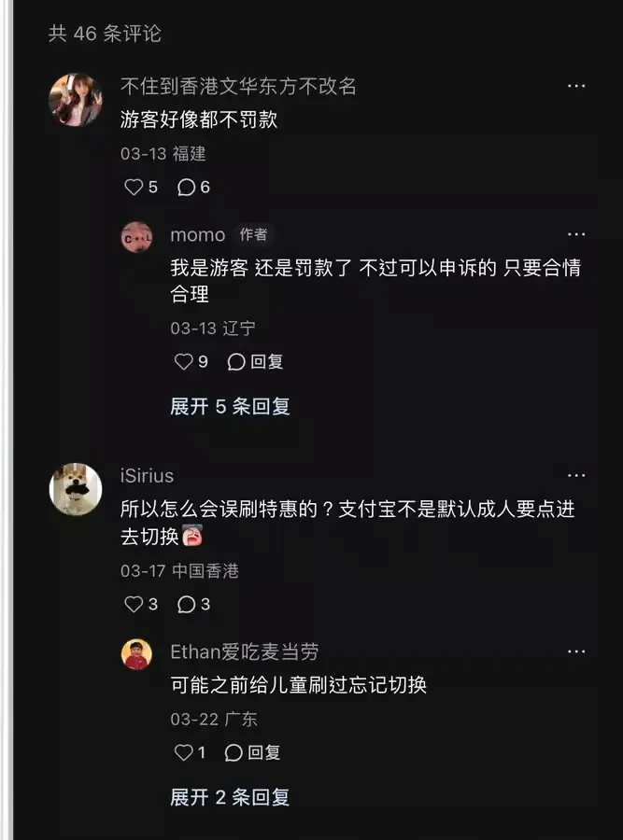Open Ethan爱吃麦当劳's avatar
The height and width of the screenshot is (840, 623).
click(136, 654)
